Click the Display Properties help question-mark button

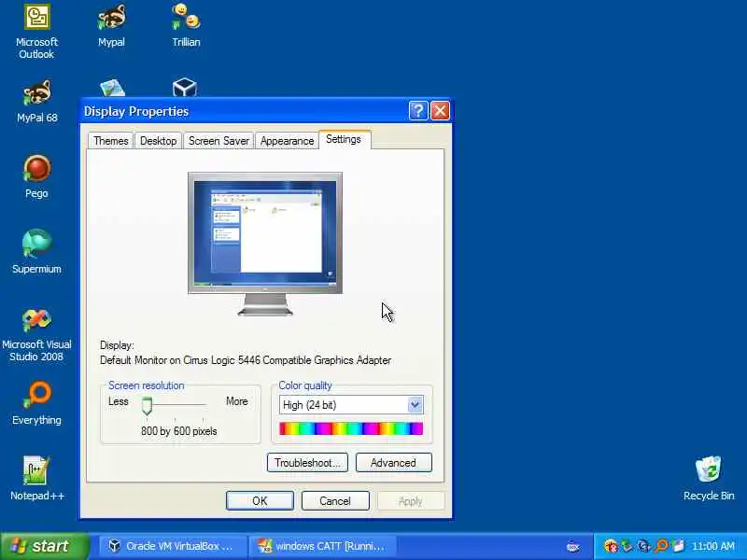click(x=418, y=111)
